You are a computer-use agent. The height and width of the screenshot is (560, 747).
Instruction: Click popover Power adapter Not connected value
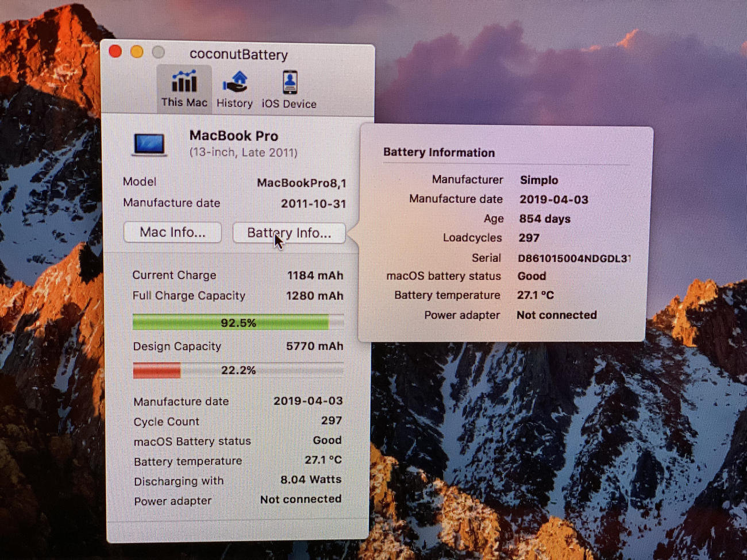click(557, 315)
